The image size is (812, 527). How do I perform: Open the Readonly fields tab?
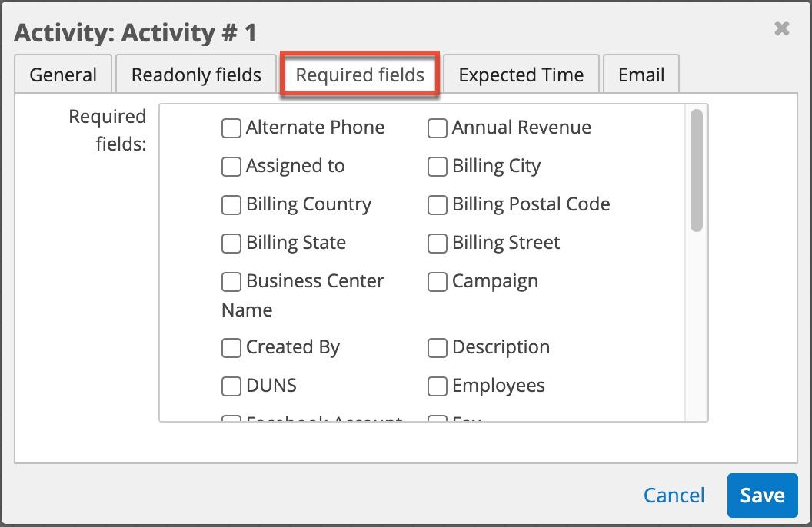pos(196,75)
